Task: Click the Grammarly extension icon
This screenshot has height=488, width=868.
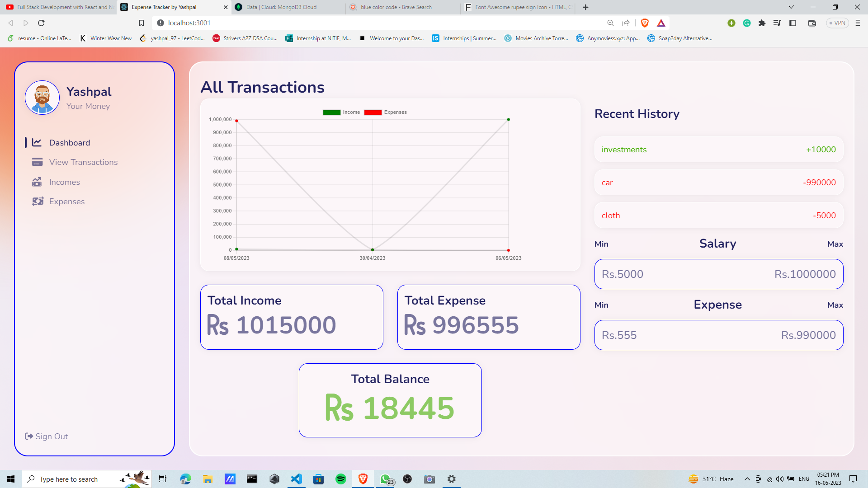Action: pyautogui.click(x=747, y=23)
